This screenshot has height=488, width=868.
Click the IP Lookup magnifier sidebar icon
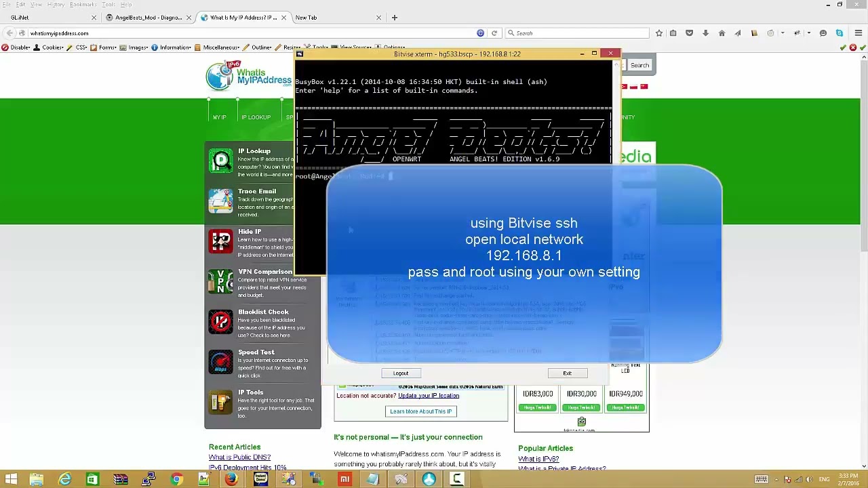coord(220,161)
